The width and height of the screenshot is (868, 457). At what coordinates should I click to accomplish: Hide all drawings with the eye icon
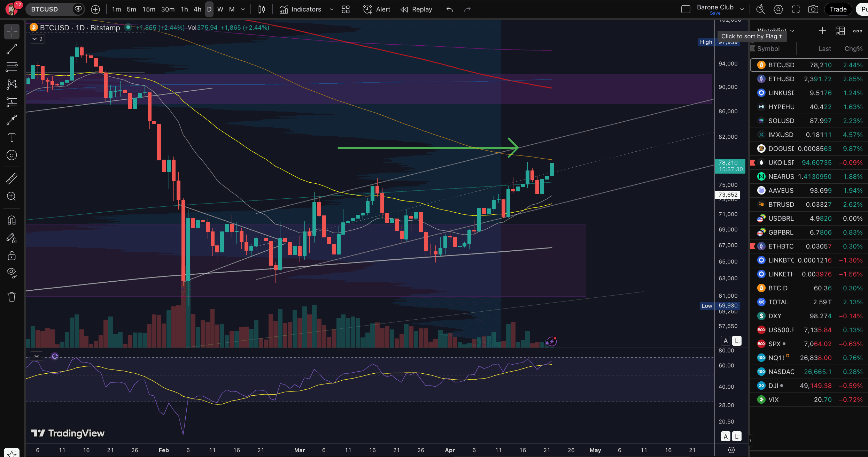point(11,273)
